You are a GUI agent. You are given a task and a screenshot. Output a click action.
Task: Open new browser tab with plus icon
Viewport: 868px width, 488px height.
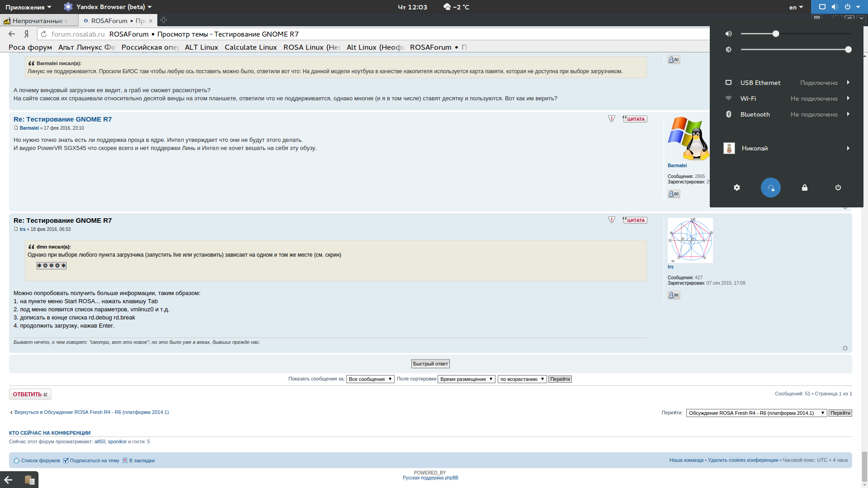164,20
